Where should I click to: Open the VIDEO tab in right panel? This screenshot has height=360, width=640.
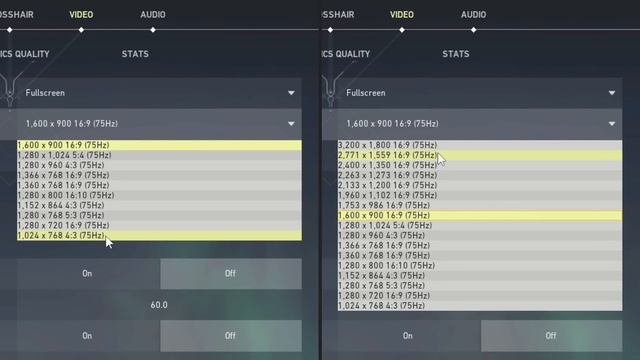[402, 15]
